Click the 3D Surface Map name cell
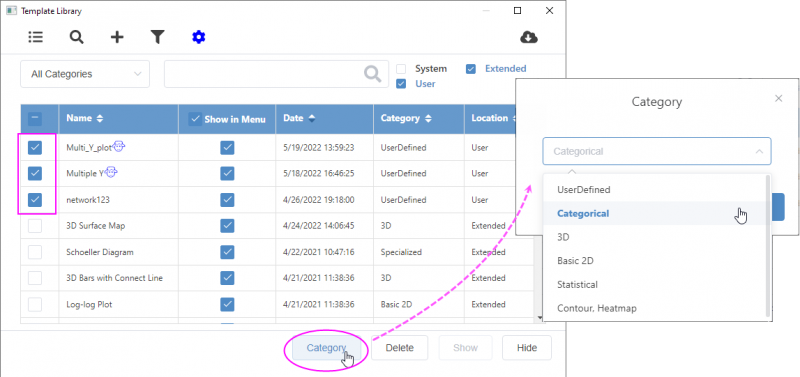Image resolution: width=800 pixels, height=377 pixels. pyautogui.click(x=96, y=225)
